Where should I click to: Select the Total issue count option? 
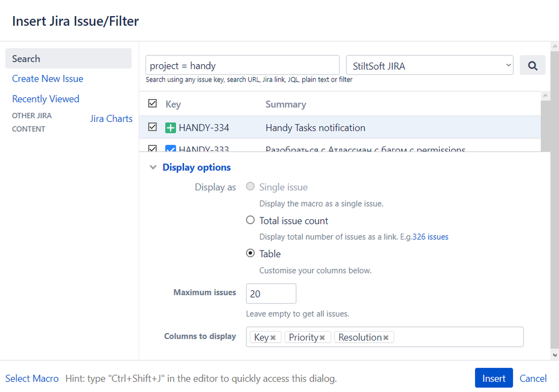[x=250, y=220]
